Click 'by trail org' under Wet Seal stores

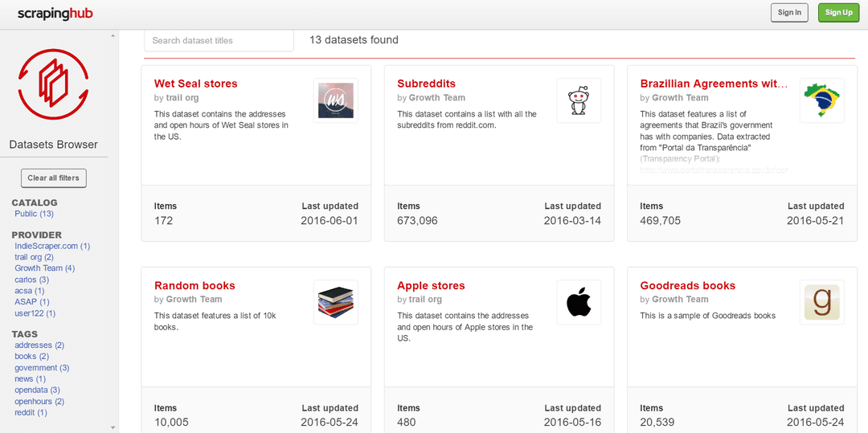pyautogui.click(x=176, y=98)
